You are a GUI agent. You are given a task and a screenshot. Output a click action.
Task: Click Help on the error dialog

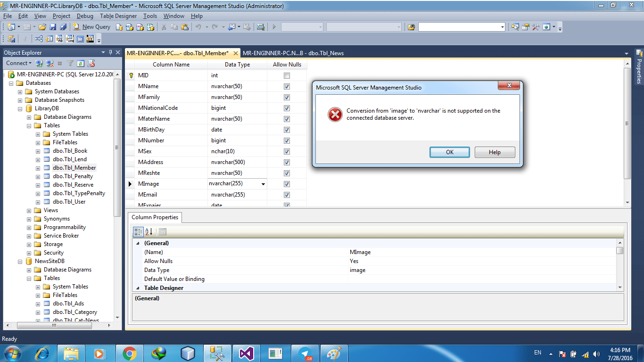(x=494, y=152)
